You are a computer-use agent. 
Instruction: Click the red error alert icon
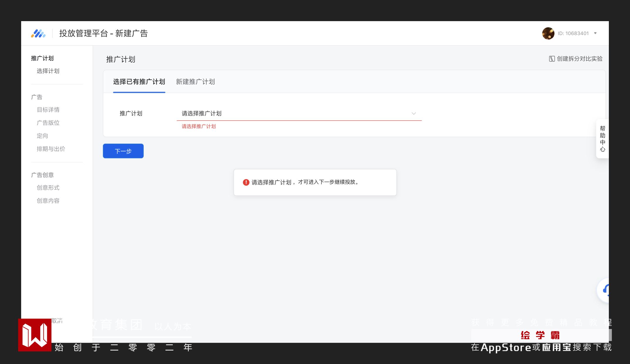coord(246,182)
